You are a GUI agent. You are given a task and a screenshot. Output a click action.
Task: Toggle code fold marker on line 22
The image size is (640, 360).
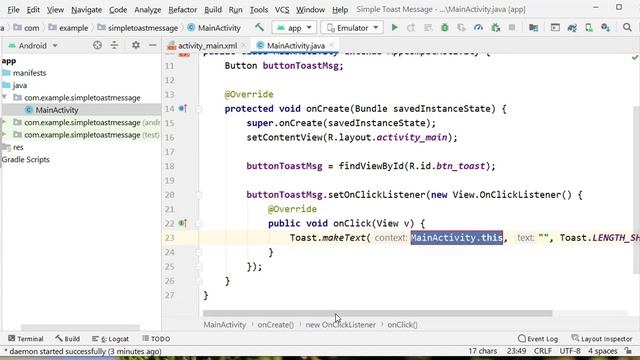[198, 224]
